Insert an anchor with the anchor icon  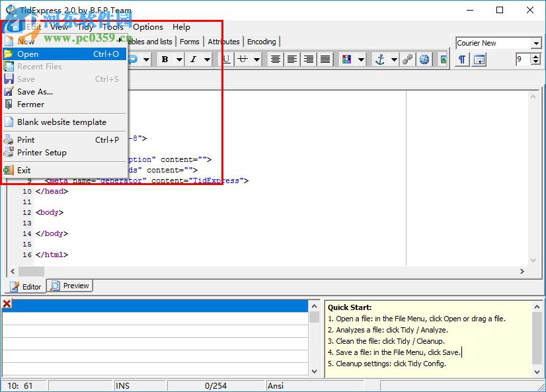[x=379, y=59]
